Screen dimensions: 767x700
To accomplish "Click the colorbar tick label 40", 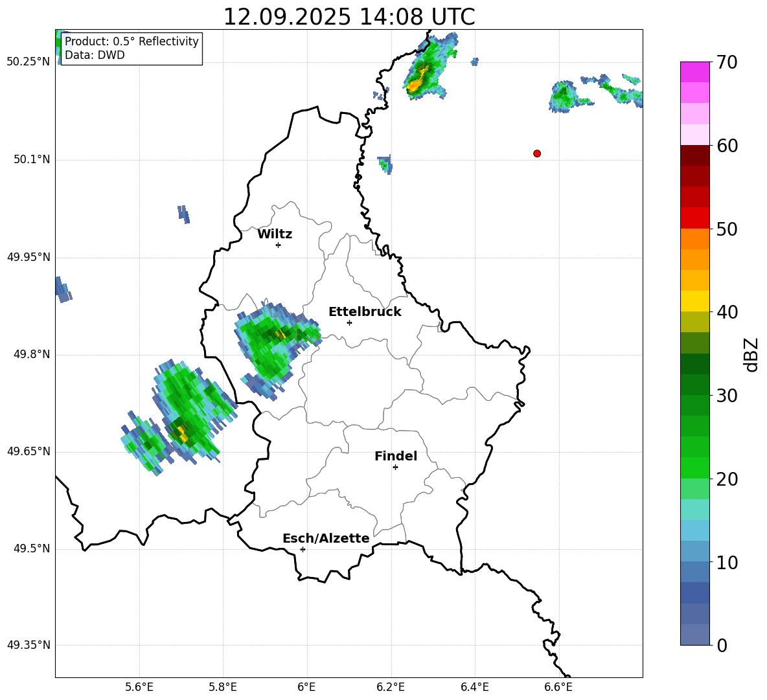I will (727, 312).
